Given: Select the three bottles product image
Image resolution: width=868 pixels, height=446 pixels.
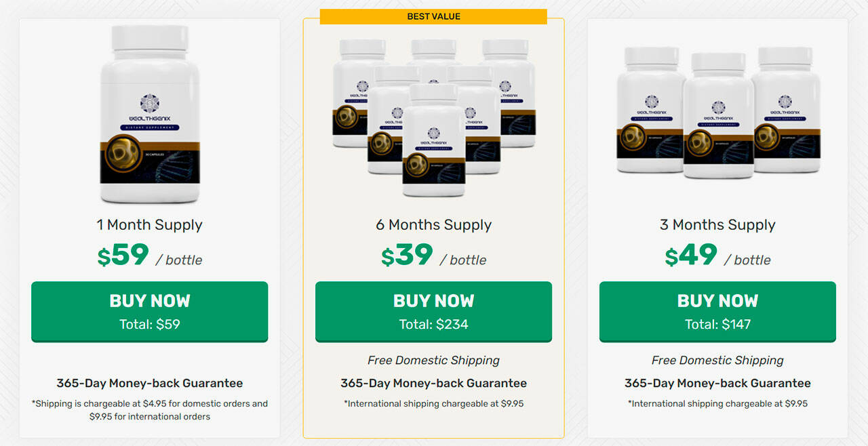Looking at the screenshot, I should pyautogui.click(x=717, y=113).
